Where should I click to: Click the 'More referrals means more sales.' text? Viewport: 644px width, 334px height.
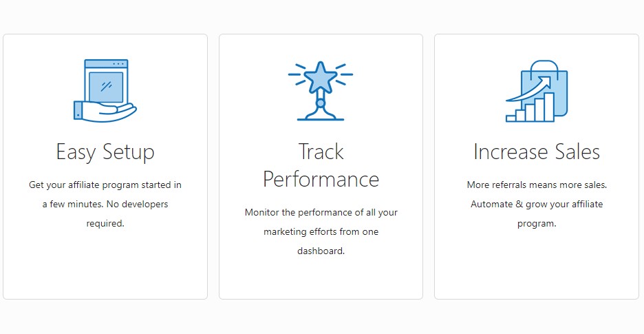[x=537, y=185]
